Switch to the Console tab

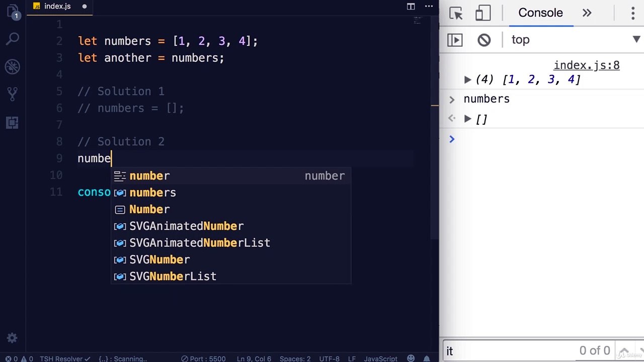tap(540, 13)
